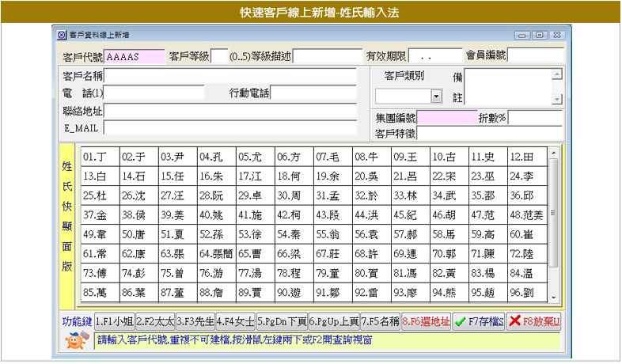Screen dimensions: 622x364
Task: Click the mascot icon beside the hint text
Action: [76, 340]
